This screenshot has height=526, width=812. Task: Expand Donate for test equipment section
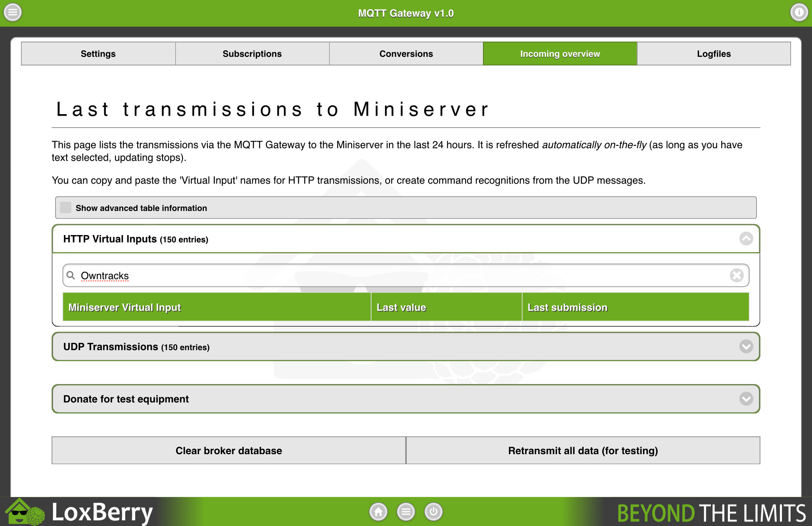[x=746, y=399]
